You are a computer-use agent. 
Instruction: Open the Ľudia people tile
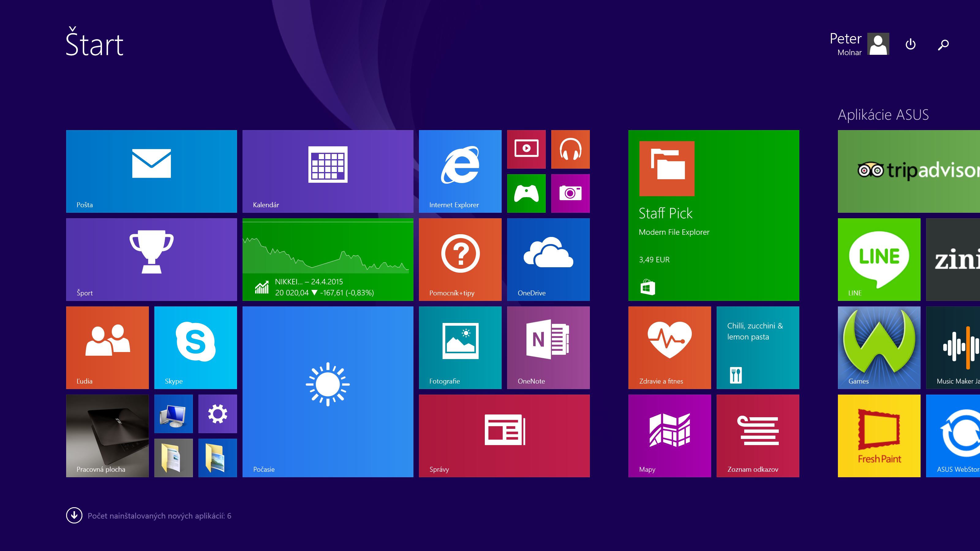point(107,347)
